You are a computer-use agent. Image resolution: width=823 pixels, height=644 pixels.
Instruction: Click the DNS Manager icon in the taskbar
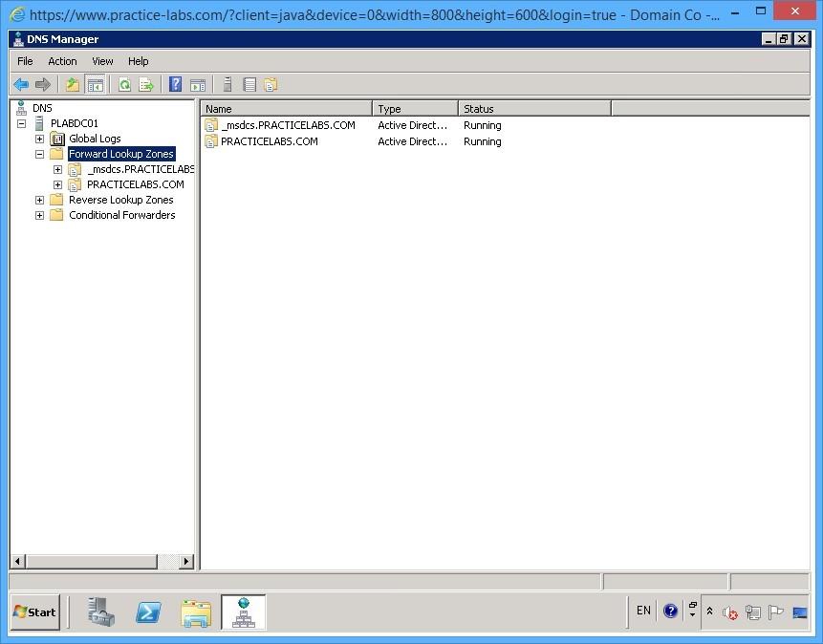click(x=243, y=612)
